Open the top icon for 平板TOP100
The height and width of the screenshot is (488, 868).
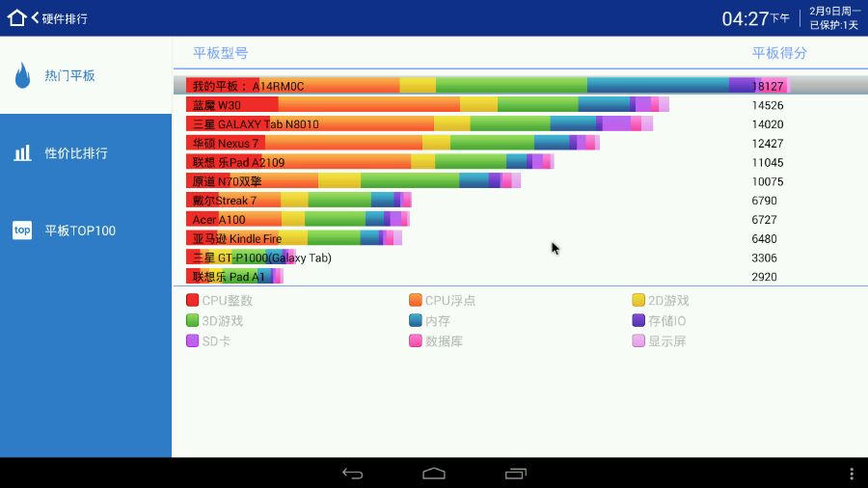(x=22, y=230)
